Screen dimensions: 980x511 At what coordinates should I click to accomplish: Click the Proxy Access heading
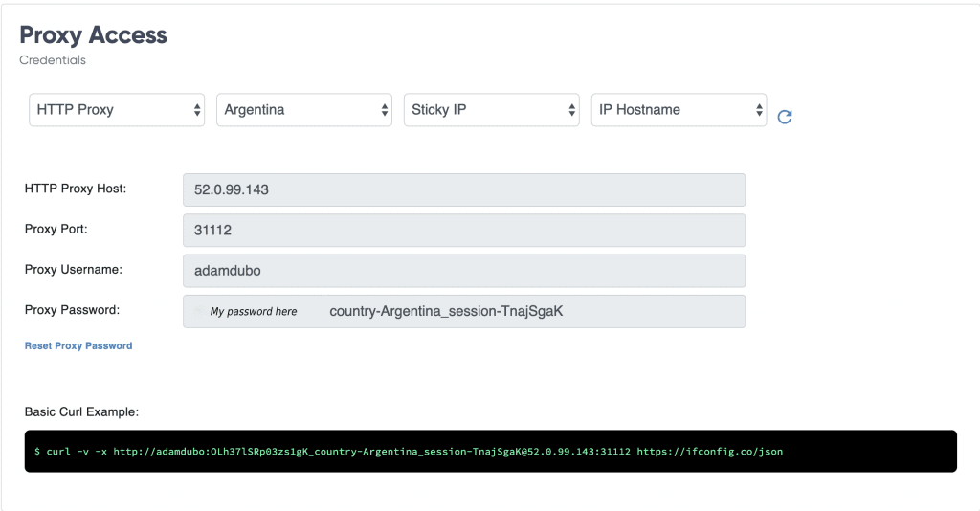point(93,35)
